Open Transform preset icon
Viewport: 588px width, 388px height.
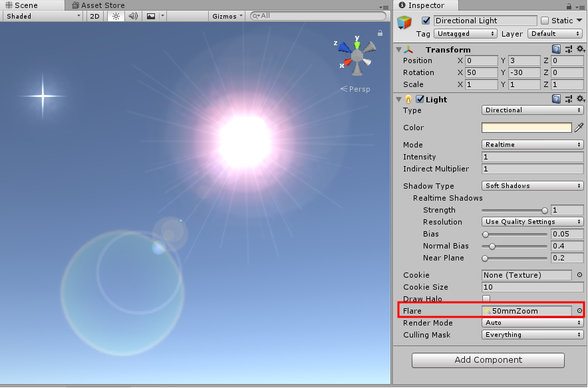tap(569, 49)
